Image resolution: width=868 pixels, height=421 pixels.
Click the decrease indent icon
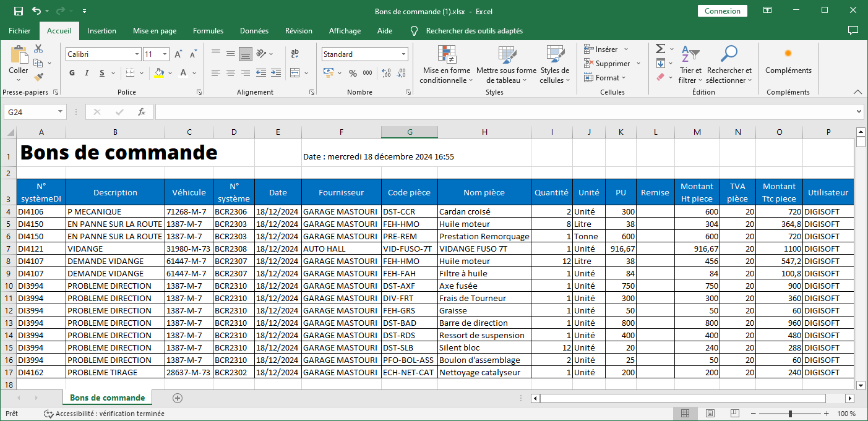click(261, 73)
